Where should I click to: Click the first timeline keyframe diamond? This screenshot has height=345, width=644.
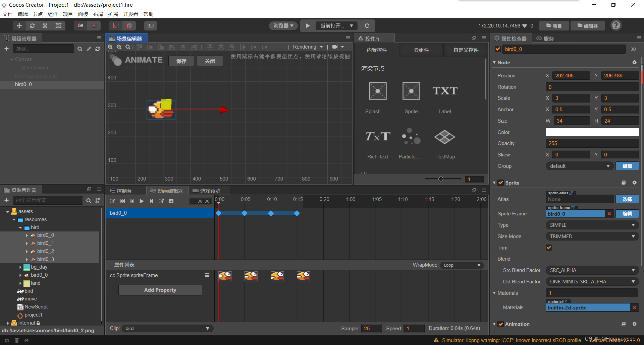click(x=219, y=213)
